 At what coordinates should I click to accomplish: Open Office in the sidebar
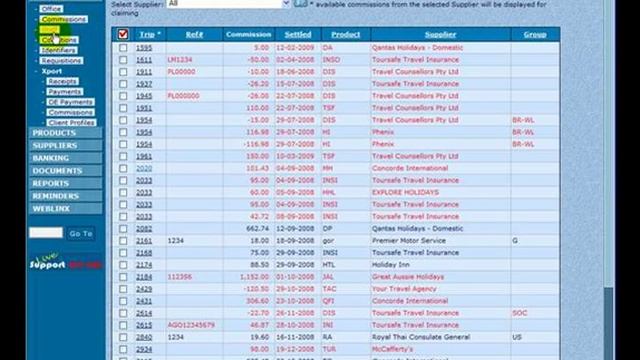pos(51,9)
